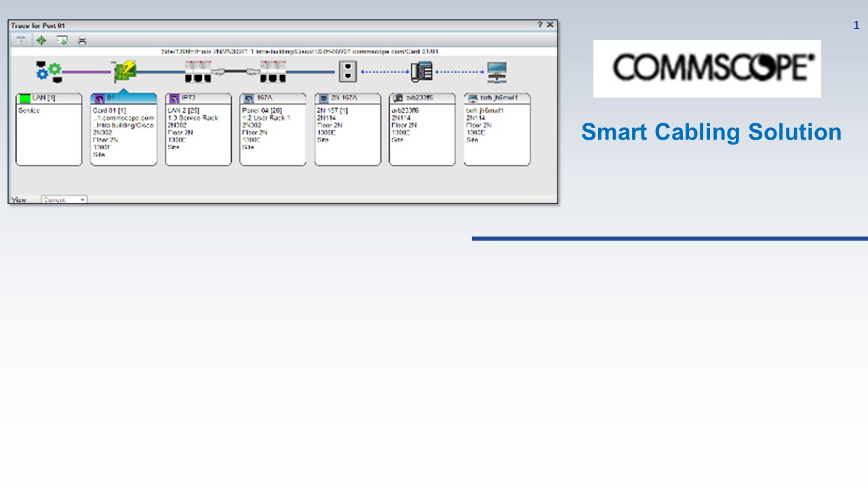Close the Trace for Port 01 window
This screenshot has height=488, width=868.
550,24
